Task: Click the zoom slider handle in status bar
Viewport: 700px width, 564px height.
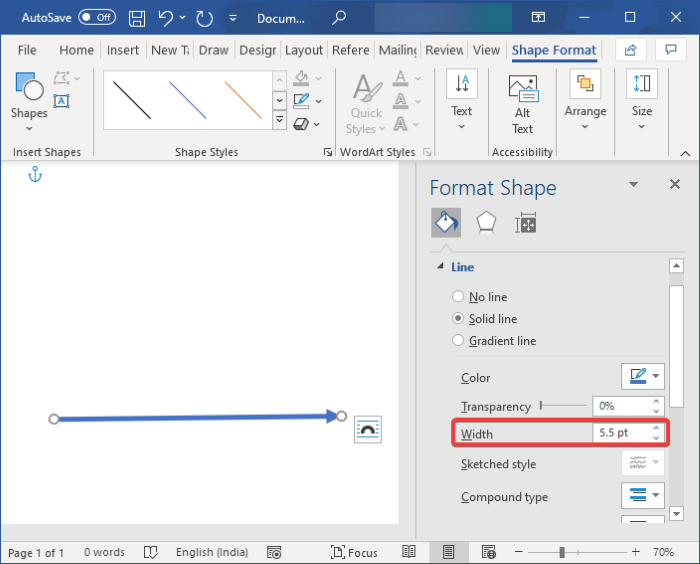Action: click(562, 552)
